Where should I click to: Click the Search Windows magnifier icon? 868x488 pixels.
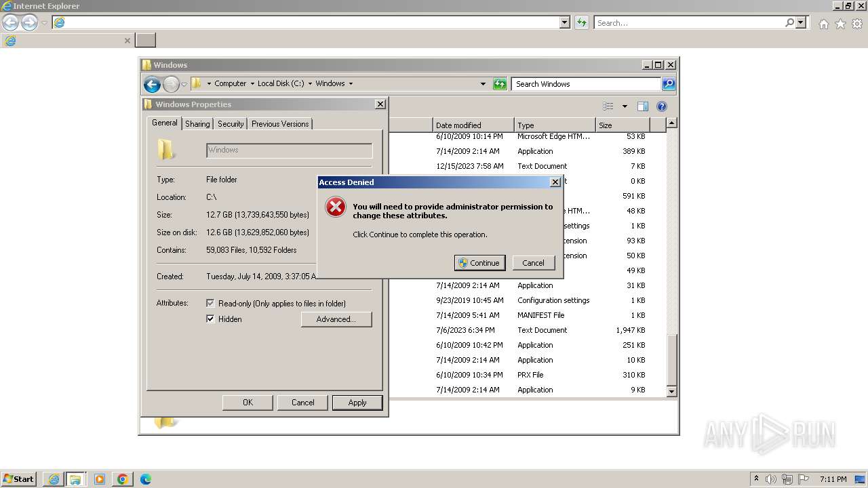[x=669, y=84]
